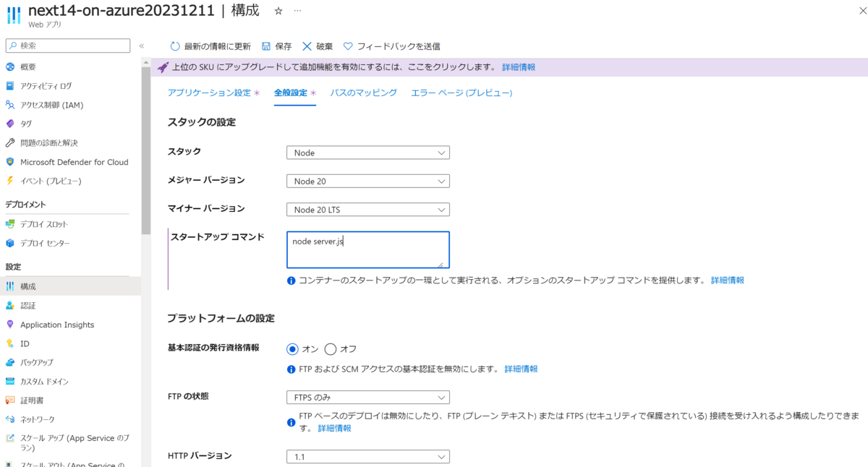The image size is (868, 467).
Task: Click the アクティビティ ログ icon
Action: click(10, 86)
